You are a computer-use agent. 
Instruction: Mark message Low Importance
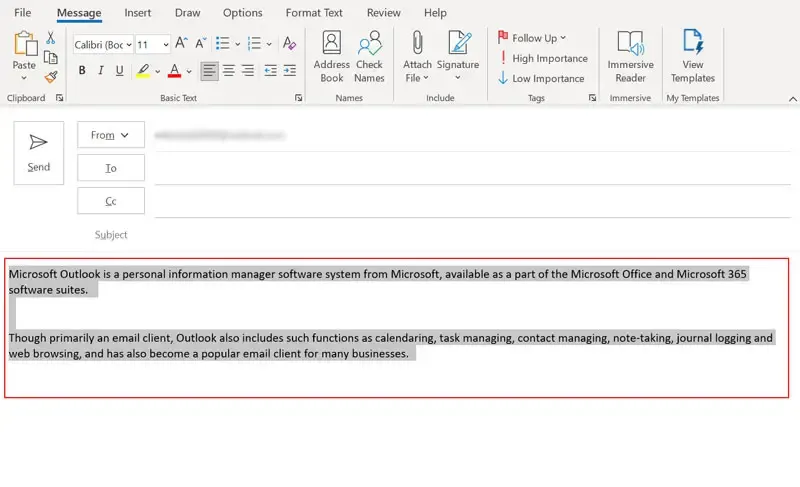(x=541, y=79)
